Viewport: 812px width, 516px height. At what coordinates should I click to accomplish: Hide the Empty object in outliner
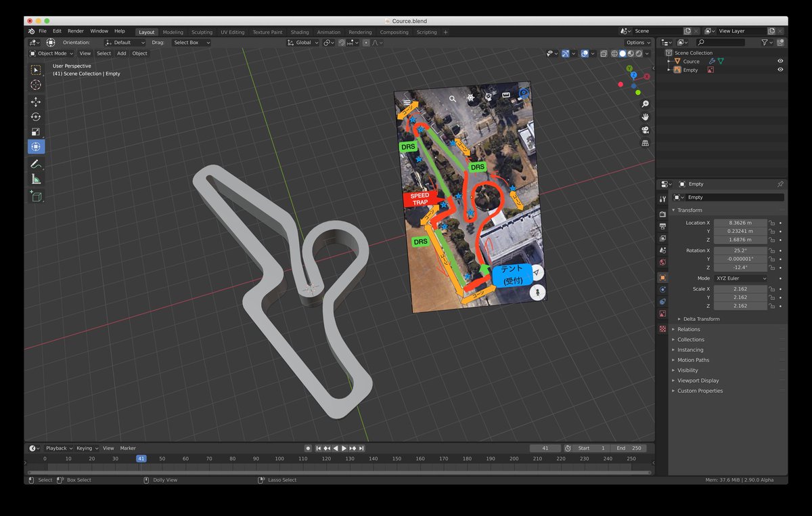tap(780, 70)
